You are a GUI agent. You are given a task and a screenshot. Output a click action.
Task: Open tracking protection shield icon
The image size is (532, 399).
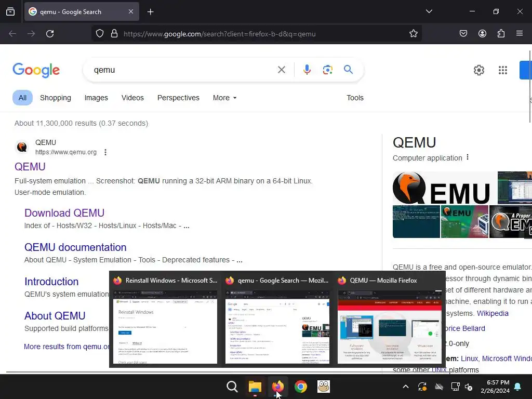[x=99, y=34]
